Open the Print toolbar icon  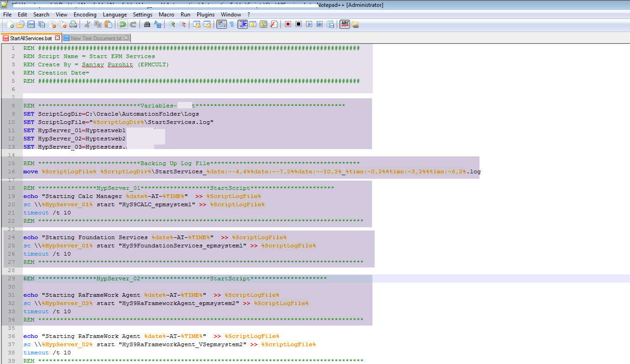tap(73, 24)
